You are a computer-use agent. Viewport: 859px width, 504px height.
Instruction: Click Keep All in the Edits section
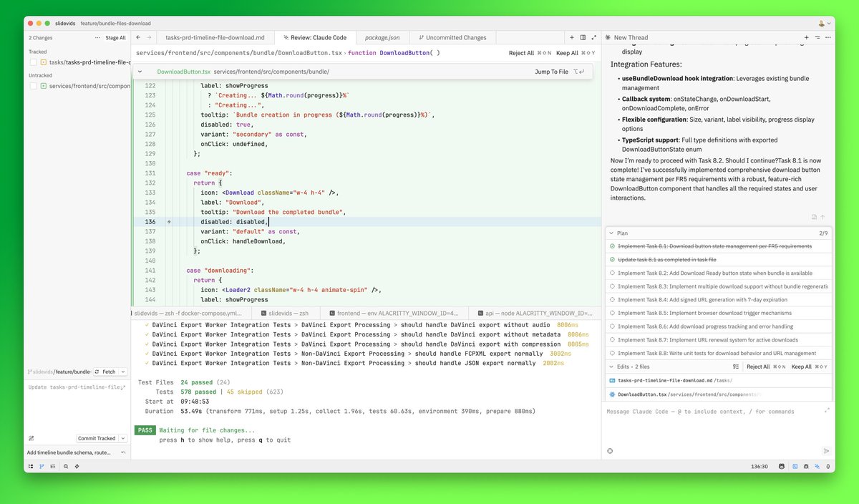(x=802, y=367)
